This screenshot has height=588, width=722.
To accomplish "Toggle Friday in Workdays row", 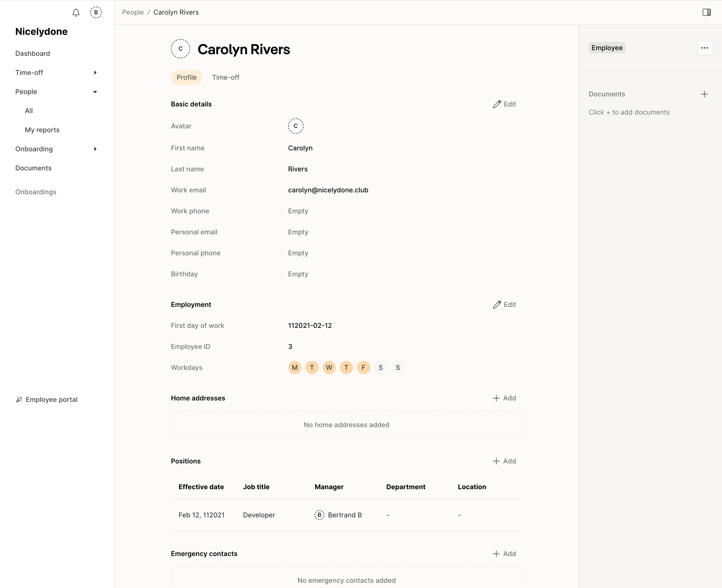I will 363,367.
